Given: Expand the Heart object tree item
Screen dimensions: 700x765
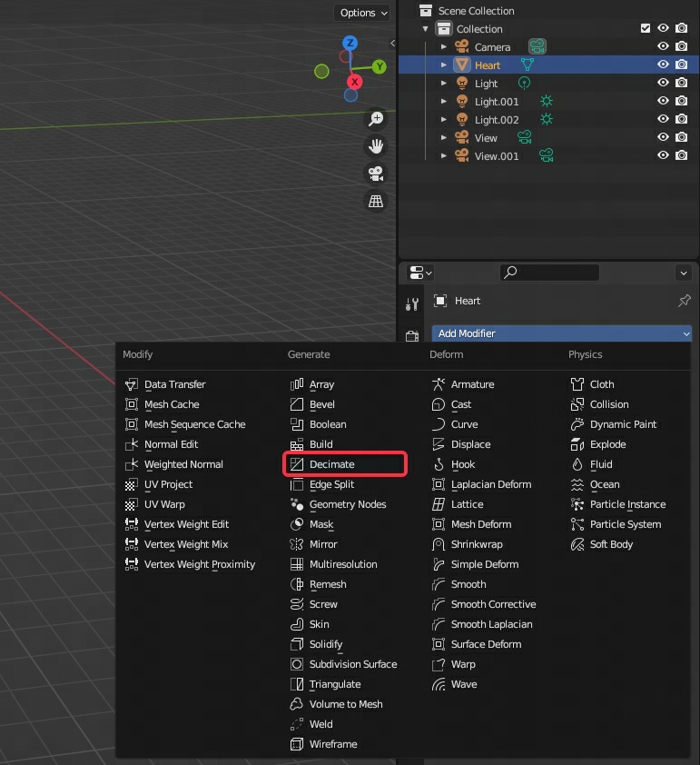Looking at the screenshot, I should (444, 65).
